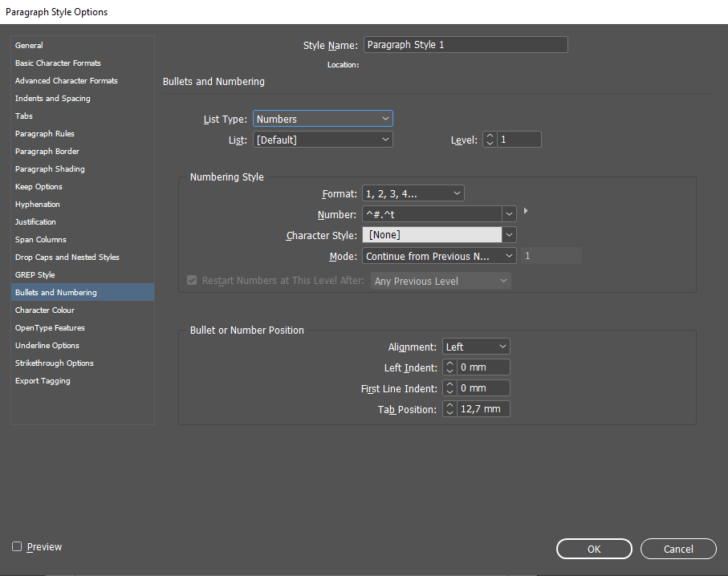
Task: Go to Indents and Spacing section
Action: pyautogui.click(x=53, y=99)
